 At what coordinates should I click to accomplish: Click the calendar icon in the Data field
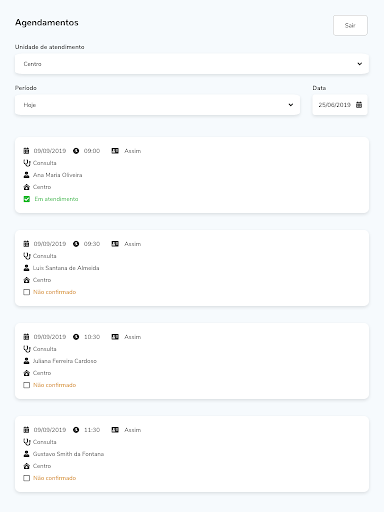tap(359, 105)
